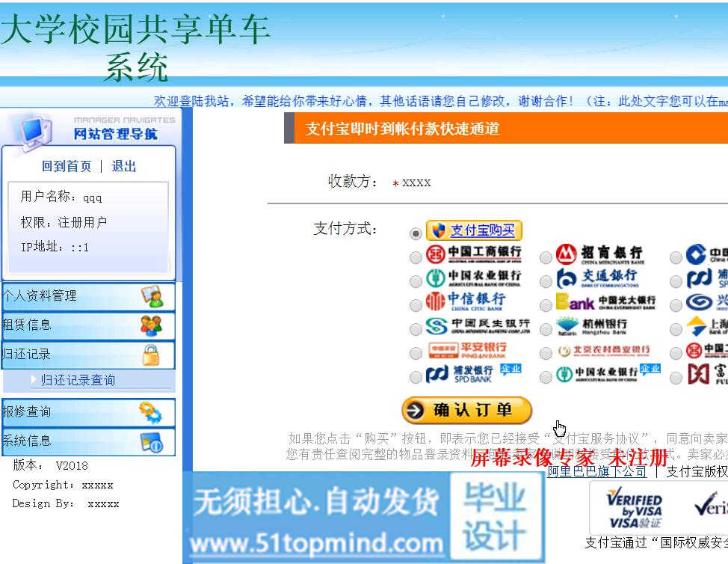Click the 版本: V2018 text
Viewport: 728px width, 564px height.
(x=50, y=465)
